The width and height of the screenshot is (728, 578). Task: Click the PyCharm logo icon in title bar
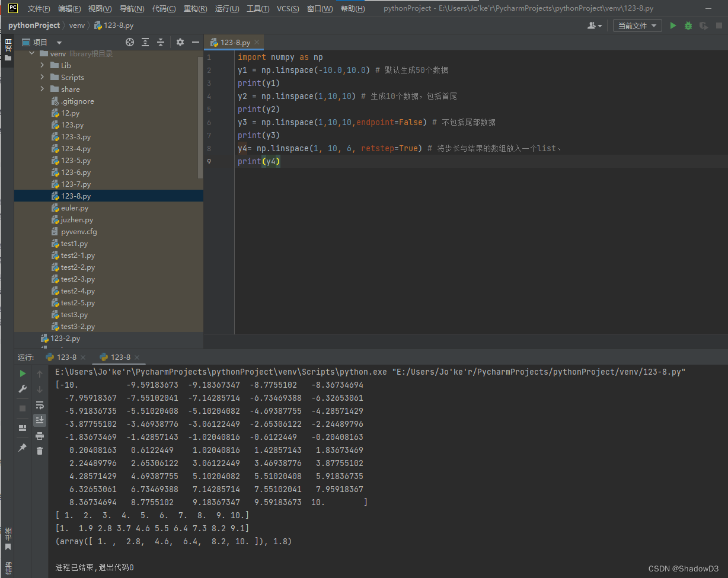pos(12,8)
